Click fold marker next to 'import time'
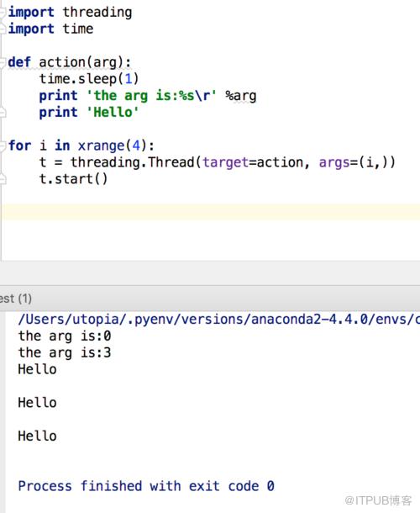420x513 pixels. tap(3, 29)
